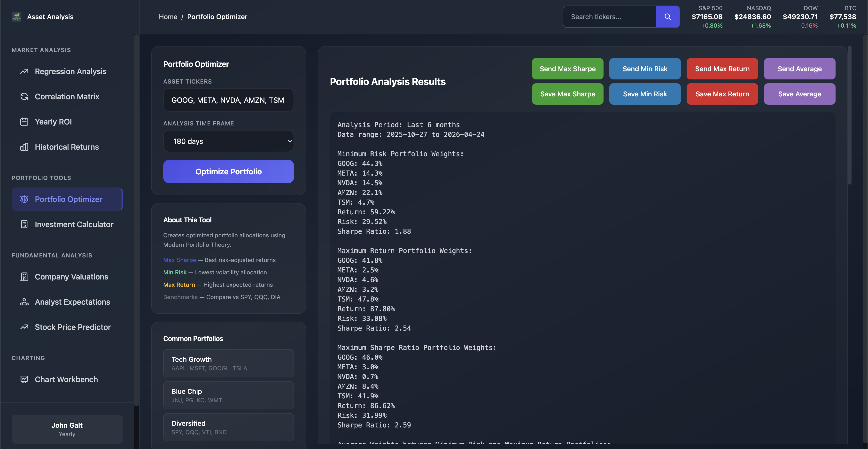This screenshot has height=449, width=868.
Task: Click the 'Sharpe Ratio: 2.59' line
Action: pyautogui.click(x=374, y=425)
